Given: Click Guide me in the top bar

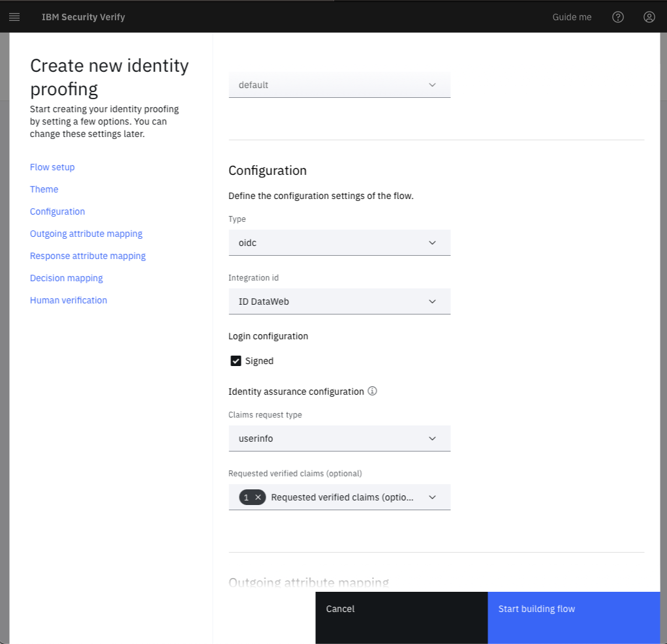Looking at the screenshot, I should coord(572,17).
